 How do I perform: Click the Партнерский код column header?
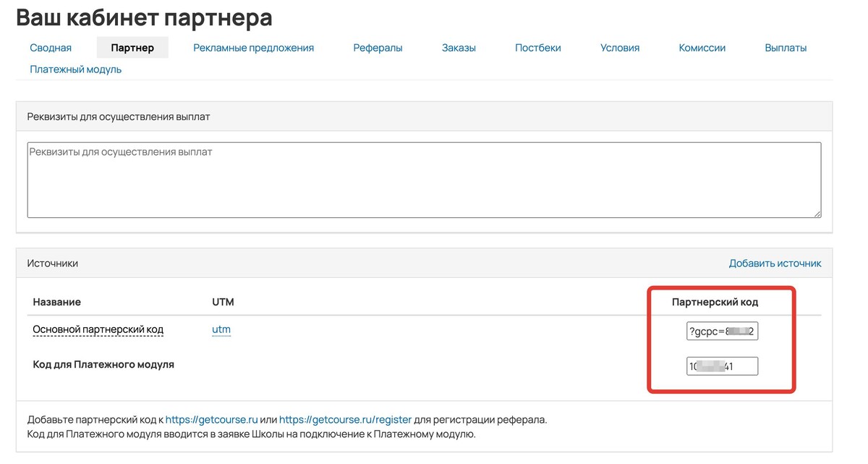pyautogui.click(x=715, y=302)
